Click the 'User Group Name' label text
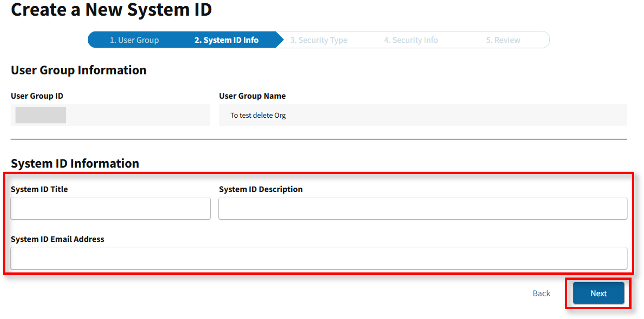Screen dimensions: 644x319 click(252, 96)
